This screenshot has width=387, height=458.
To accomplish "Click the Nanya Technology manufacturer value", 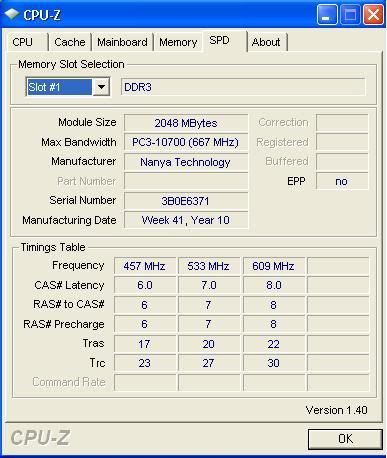I will point(186,162).
